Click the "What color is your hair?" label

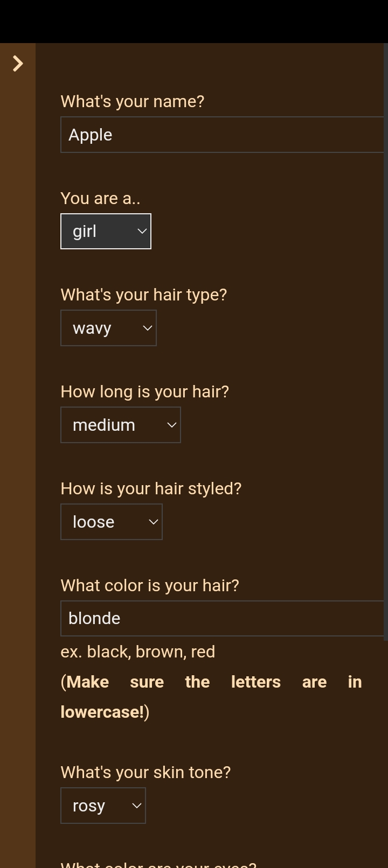[x=150, y=585]
